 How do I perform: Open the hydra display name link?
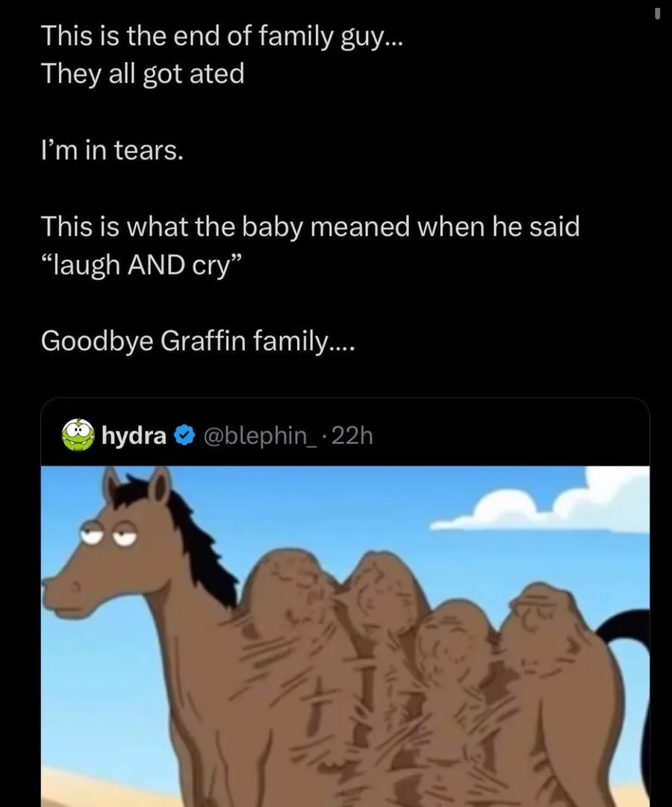point(134,436)
